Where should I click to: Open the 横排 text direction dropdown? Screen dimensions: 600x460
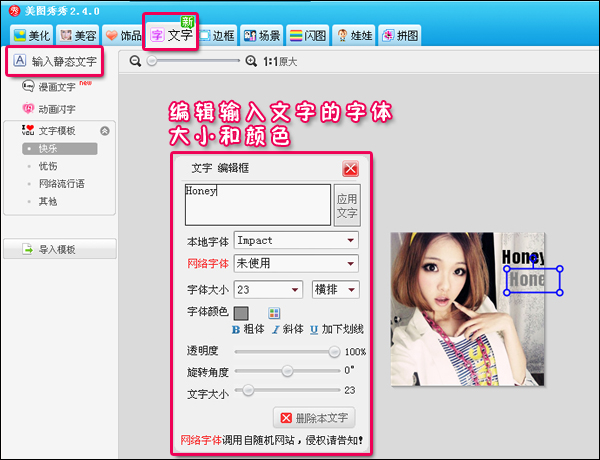pyautogui.click(x=335, y=290)
